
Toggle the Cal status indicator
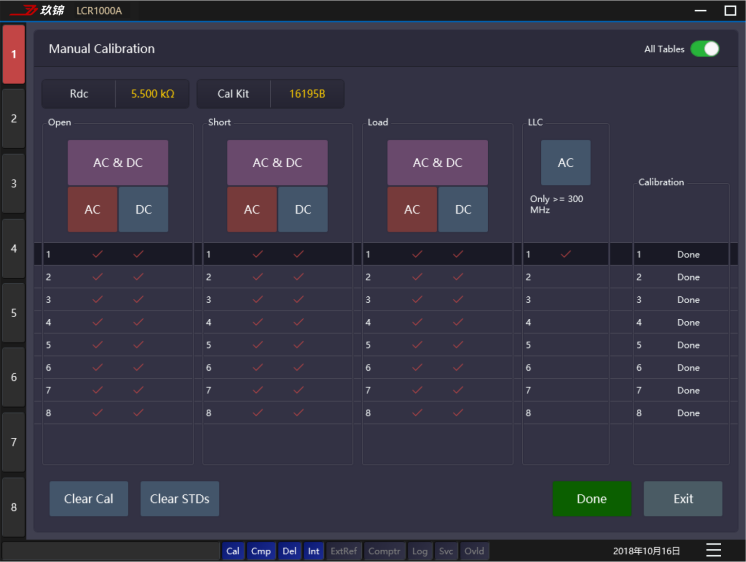[x=233, y=551]
